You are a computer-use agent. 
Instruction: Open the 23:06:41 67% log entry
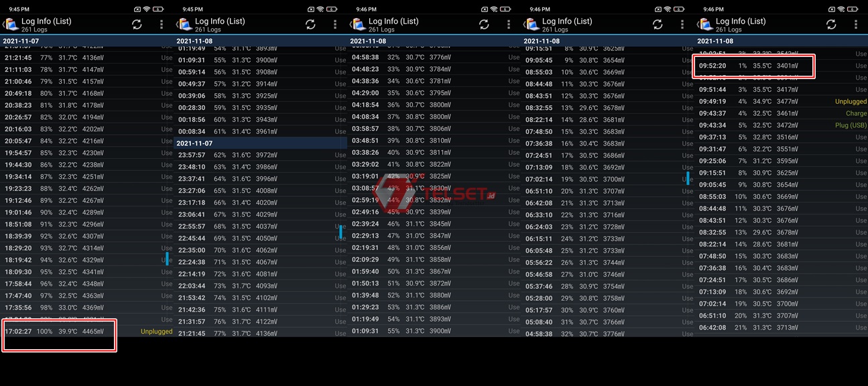(260, 214)
